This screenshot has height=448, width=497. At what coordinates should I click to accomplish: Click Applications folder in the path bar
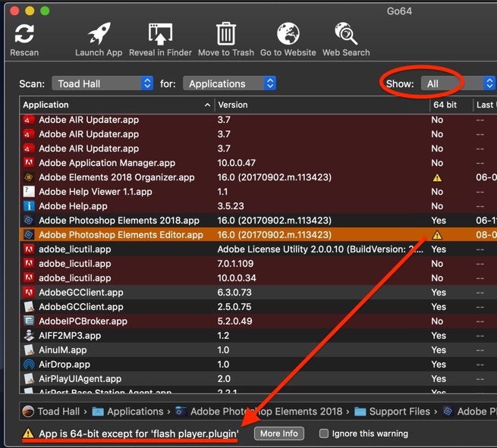pos(127,412)
